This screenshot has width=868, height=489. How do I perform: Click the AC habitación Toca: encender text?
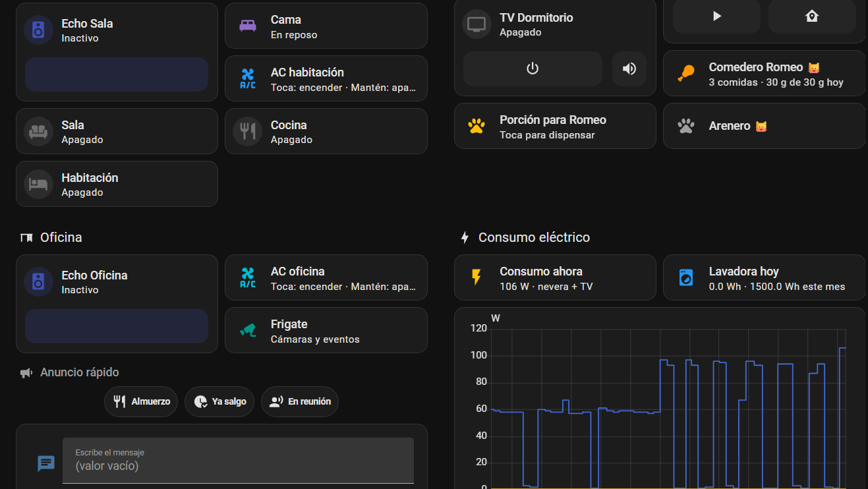pos(343,88)
